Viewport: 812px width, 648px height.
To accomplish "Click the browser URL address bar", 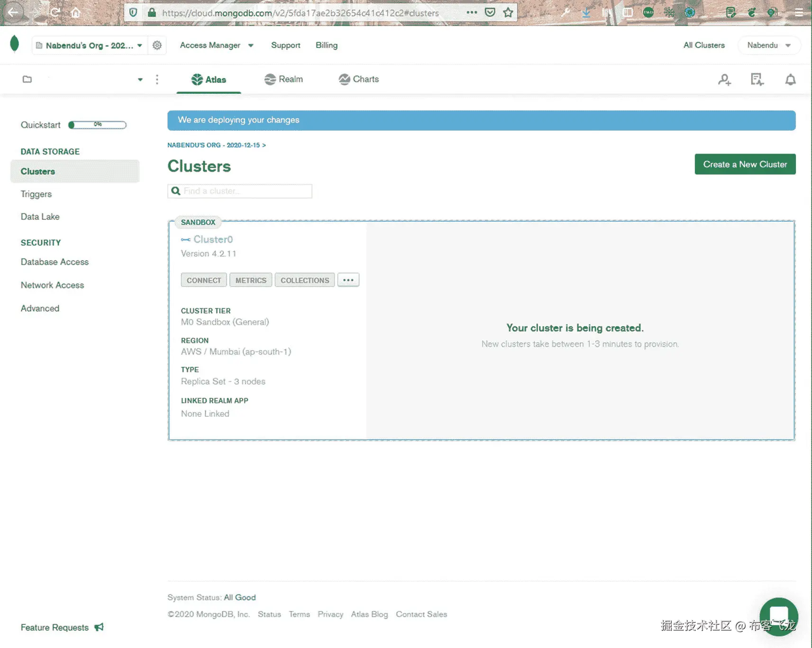I will pos(301,13).
